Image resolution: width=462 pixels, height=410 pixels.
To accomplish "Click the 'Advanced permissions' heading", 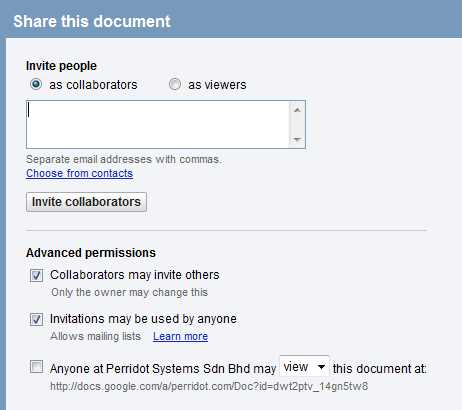I will click(x=91, y=253).
